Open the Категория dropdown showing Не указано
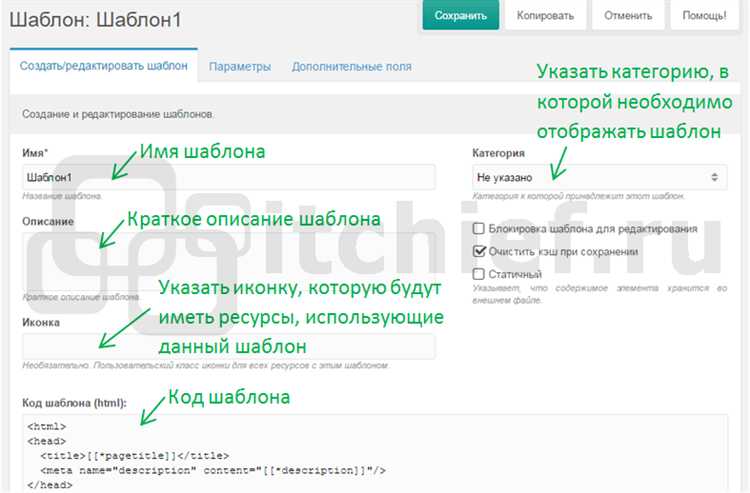 click(599, 177)
